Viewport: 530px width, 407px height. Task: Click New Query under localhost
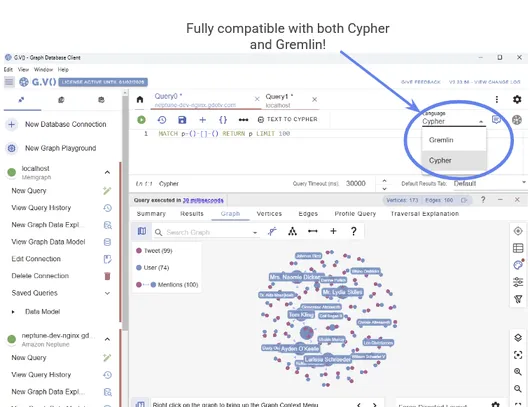coord(29,191)
